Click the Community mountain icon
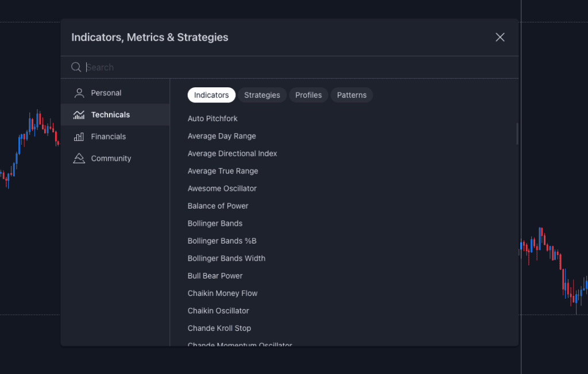The width and height of the screenshot is (588, 374). (79, 159)
